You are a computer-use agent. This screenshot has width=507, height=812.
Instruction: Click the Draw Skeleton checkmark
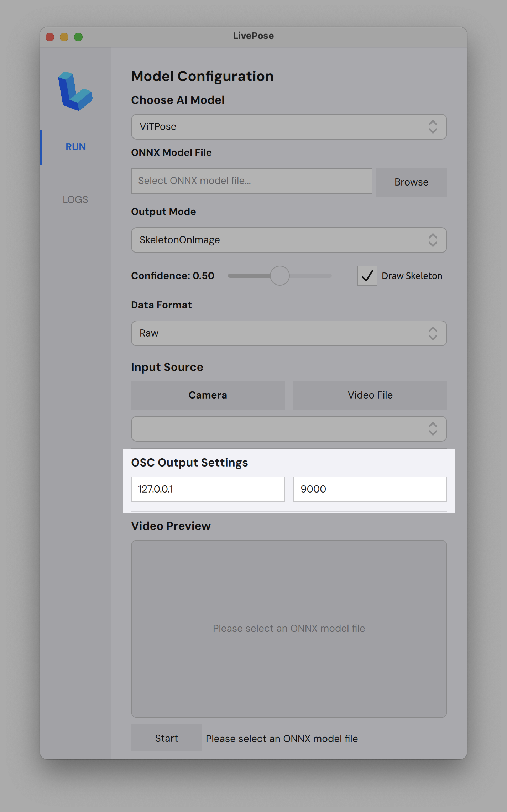[x=367, y=276]
